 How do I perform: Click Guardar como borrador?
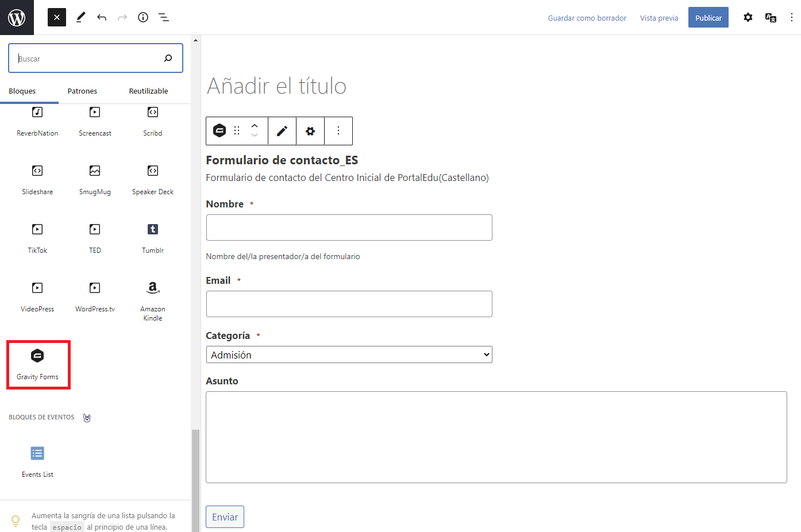[587, 18]
